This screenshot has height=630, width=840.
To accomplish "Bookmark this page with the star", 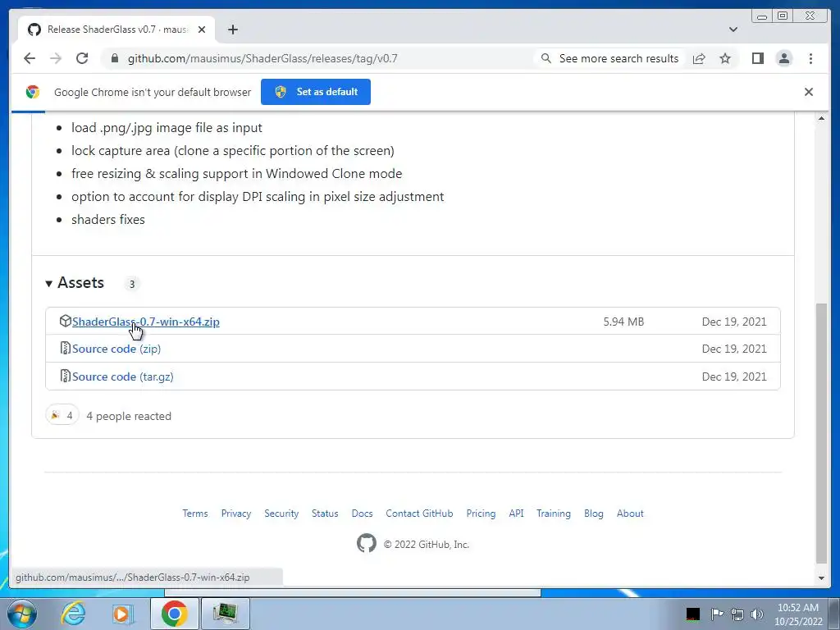I will point(725,58).
